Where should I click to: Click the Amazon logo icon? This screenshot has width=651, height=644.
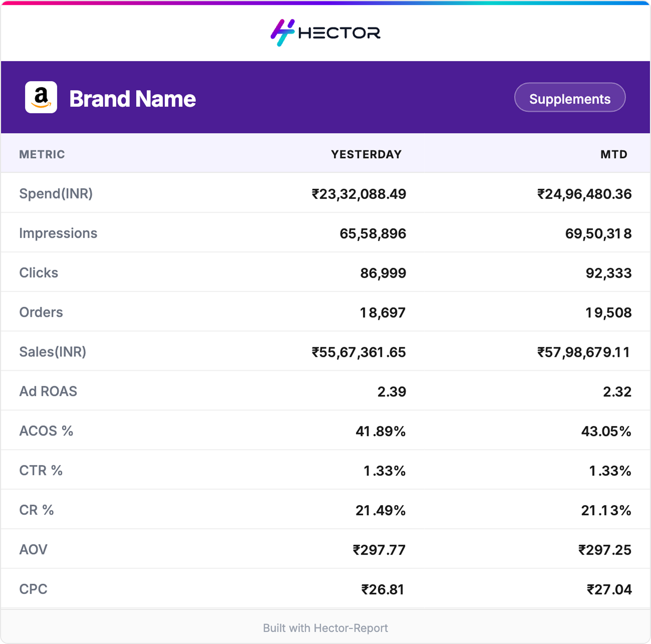41,97
